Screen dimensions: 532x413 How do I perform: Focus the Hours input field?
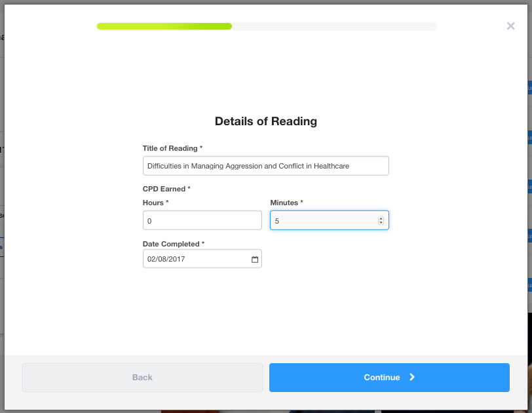pyautogui.click(x=202, y=220)
